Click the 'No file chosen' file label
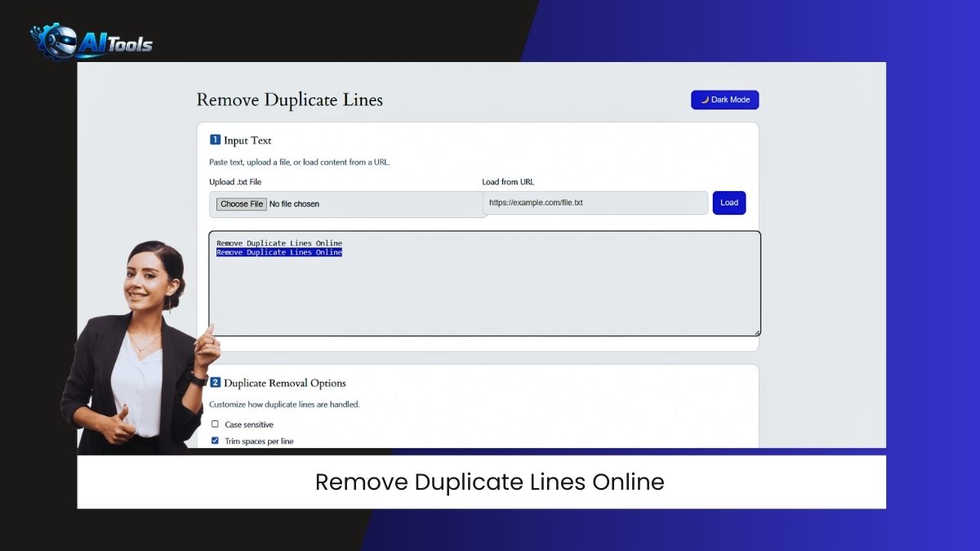The width and height of the screenshot is (980, 551). (294, 203)
